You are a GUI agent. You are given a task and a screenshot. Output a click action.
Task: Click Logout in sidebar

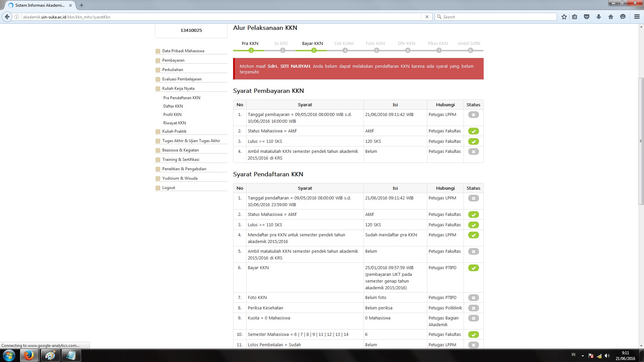pos(168,188)
